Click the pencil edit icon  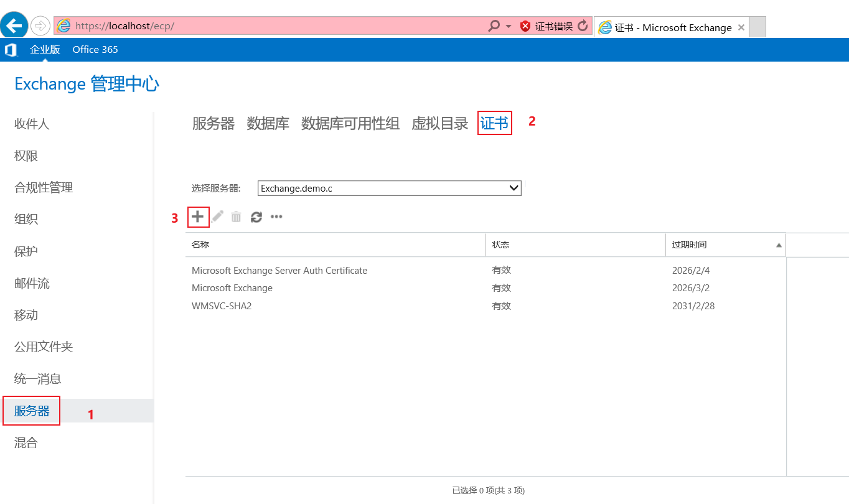tap(217, 217)
